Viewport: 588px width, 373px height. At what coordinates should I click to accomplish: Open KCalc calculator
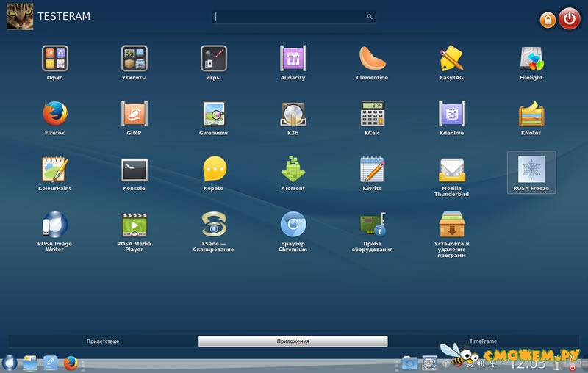pyautogui.click(x=372, y=117)
